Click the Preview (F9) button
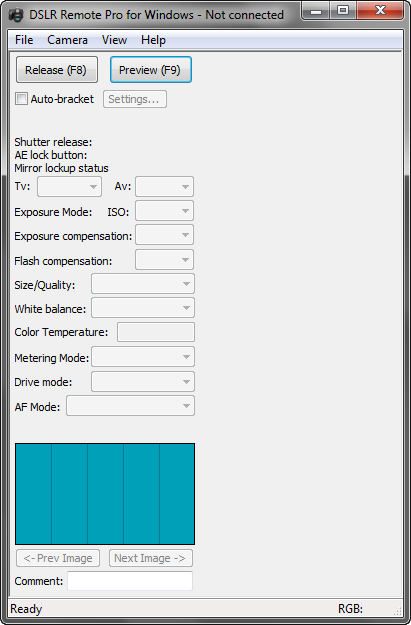The height and width of the screenshot is (625, 411). tap(151, 70)
